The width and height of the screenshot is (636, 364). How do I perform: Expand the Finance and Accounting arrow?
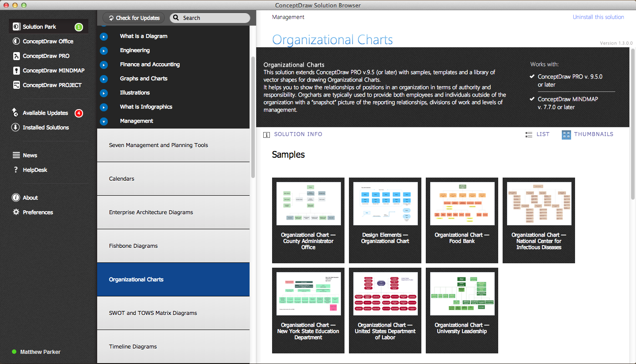coord(104,65)
